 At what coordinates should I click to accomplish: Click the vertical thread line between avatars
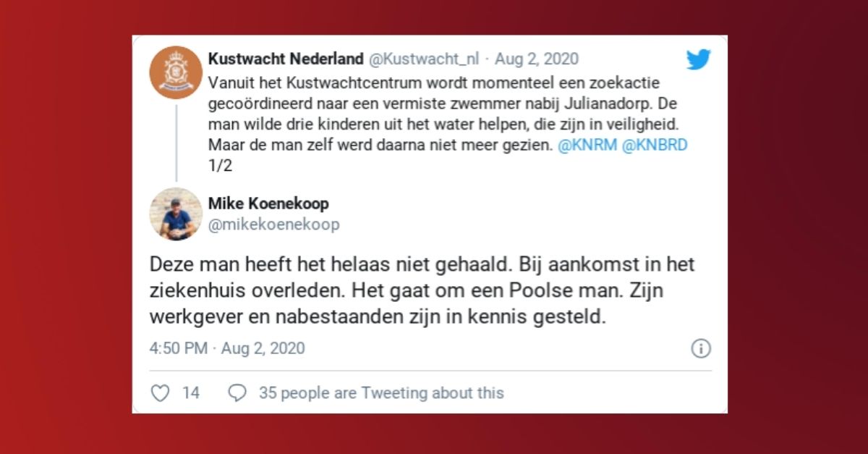pyautogui.click(x=176, y=143)
